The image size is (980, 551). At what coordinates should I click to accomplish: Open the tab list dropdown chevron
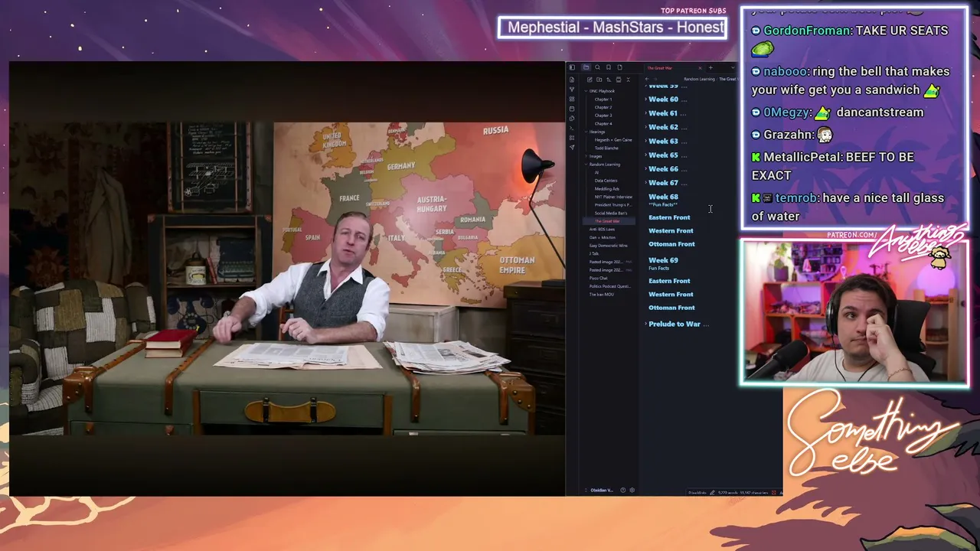coord(732,67)
